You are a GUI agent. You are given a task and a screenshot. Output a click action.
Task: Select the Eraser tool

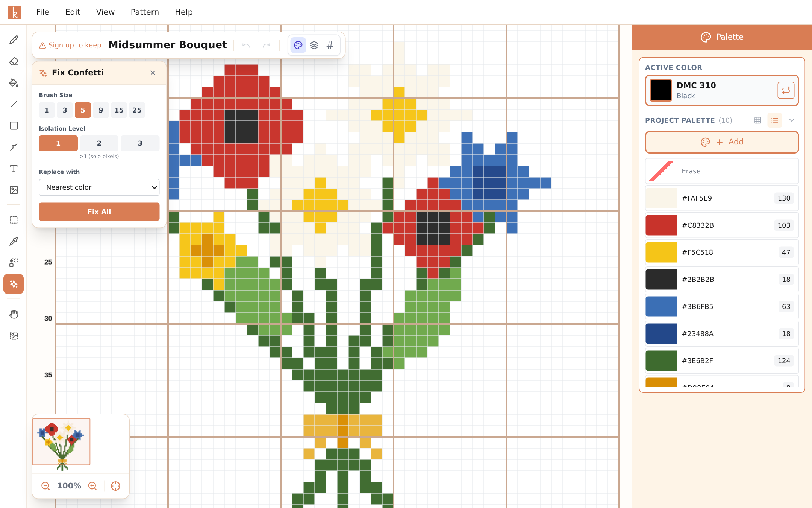[14, 61]
